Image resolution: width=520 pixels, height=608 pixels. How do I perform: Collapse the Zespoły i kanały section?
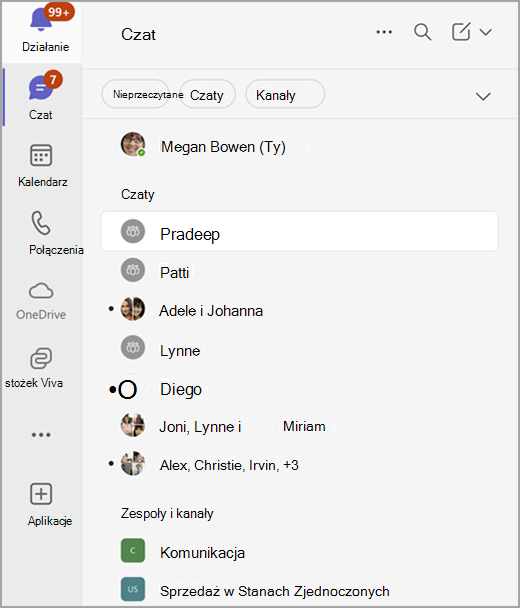[x=167, y=513]
